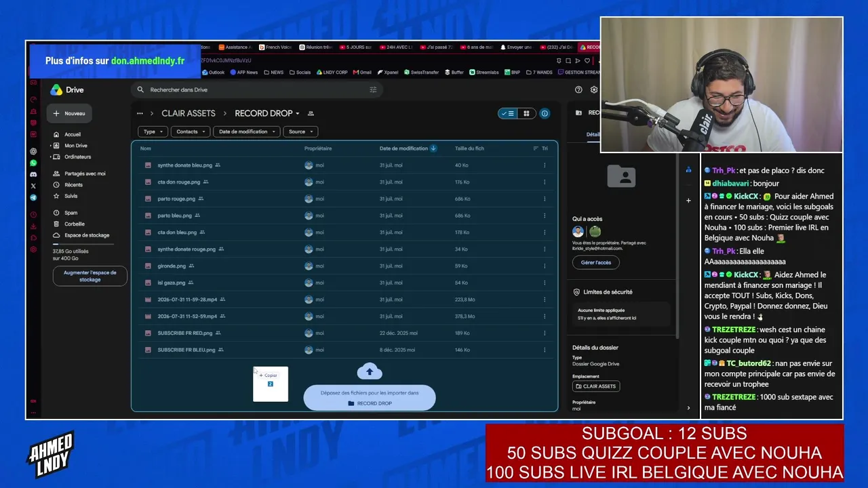
Task: Click the image icon of cta don bleu.png
Action: 148,232
